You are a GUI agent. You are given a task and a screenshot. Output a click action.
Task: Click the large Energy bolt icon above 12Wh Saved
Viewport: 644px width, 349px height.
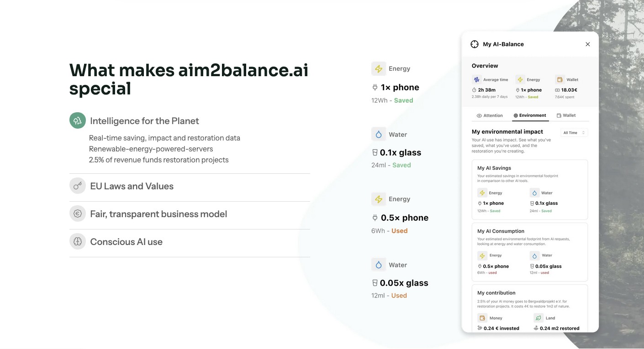(x=379, y=69)
